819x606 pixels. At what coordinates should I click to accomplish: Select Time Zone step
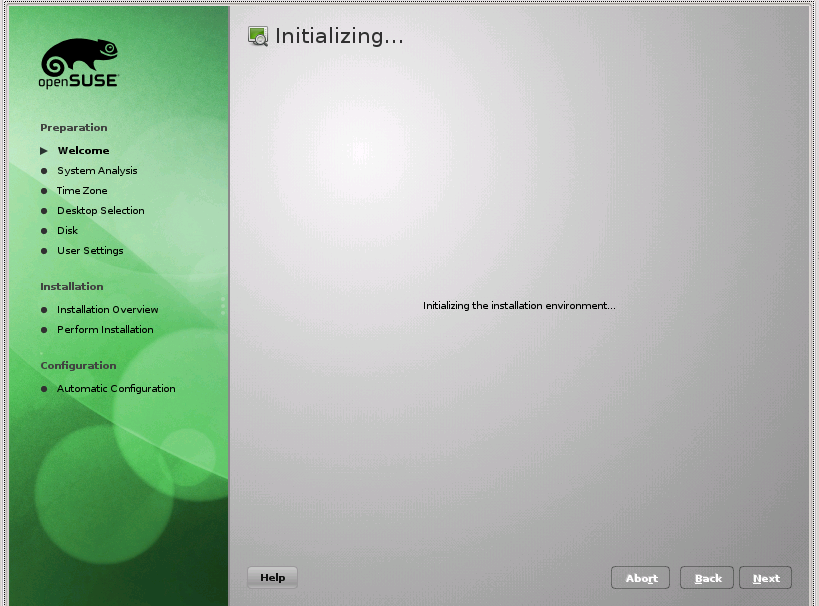(82, 191)
